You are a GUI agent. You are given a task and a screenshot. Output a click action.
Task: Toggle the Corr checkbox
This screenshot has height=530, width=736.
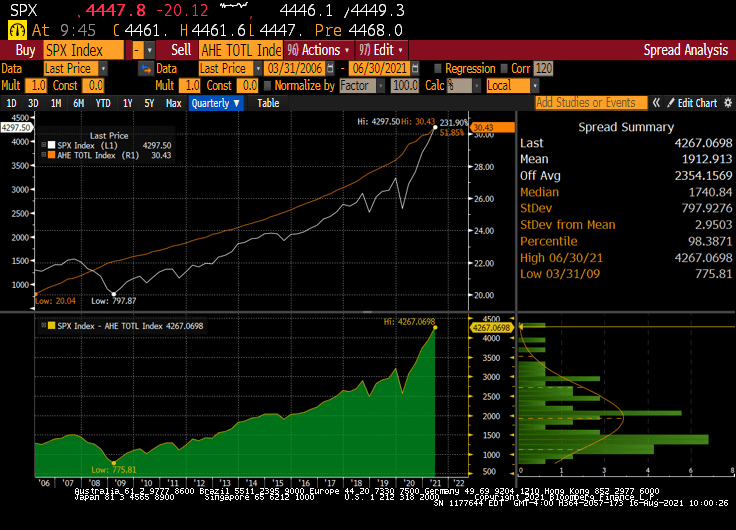(x=504, y=68)
